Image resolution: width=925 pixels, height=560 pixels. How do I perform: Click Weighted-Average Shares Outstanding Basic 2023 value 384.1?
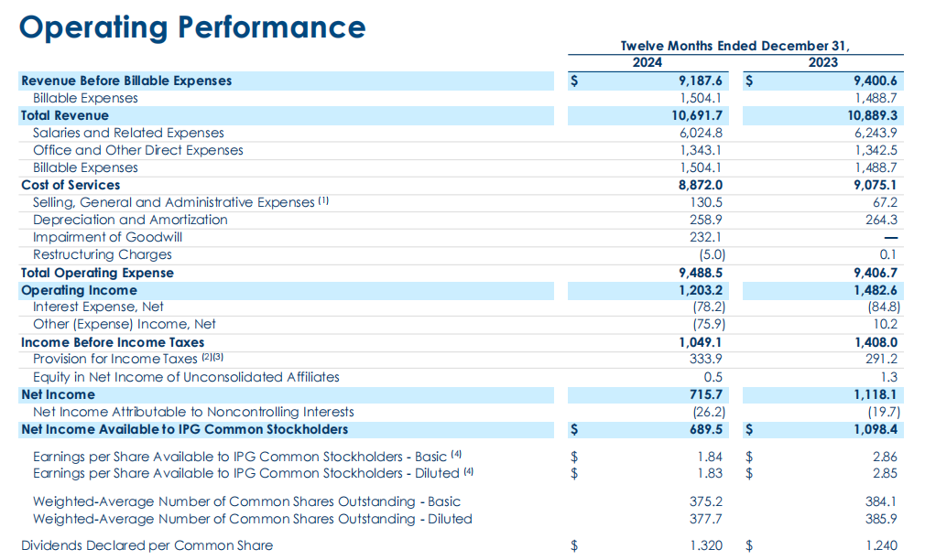pos(881,501)
